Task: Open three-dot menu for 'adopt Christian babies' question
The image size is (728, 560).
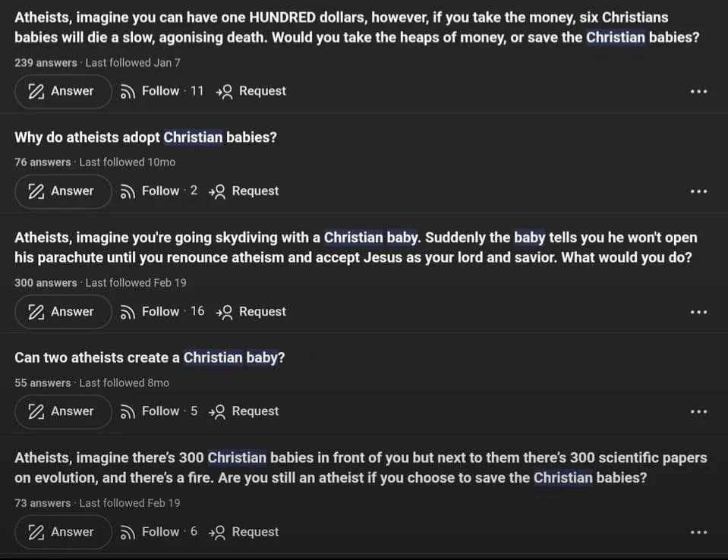Action: pyautogui.click(x=698, y=191)
